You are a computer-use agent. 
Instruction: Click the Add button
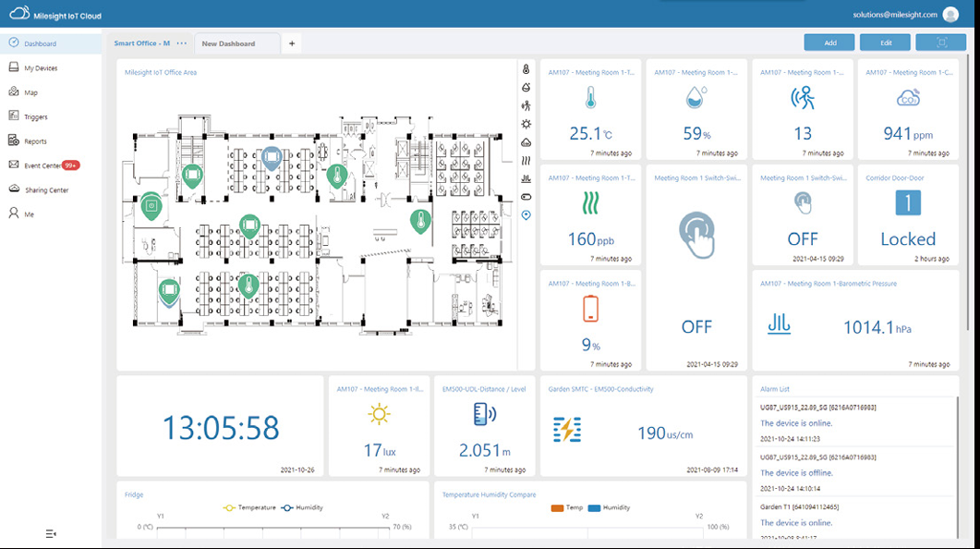tap(829, 43)
